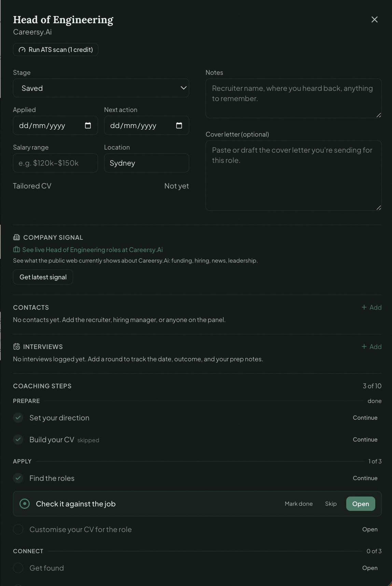Screen dimensions: 392x586
Task: Continue the Build your CV step
Action: tap(365, 439)
